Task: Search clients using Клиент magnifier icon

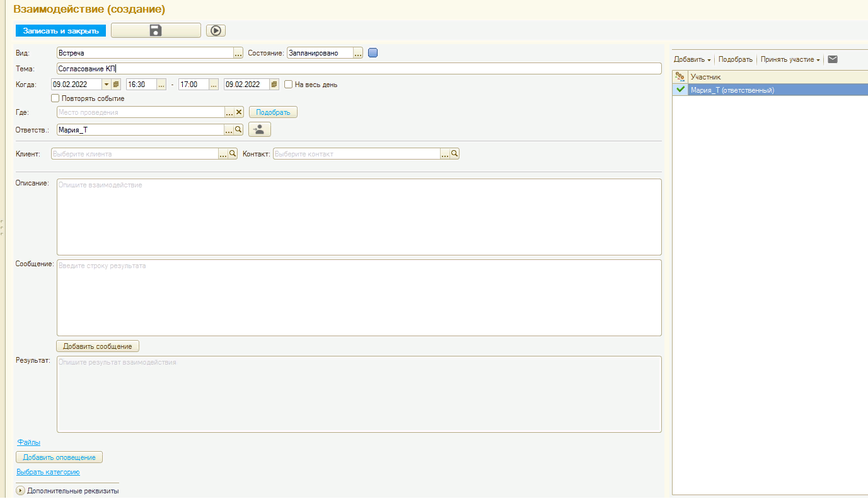Action: (x=233, y=154)
